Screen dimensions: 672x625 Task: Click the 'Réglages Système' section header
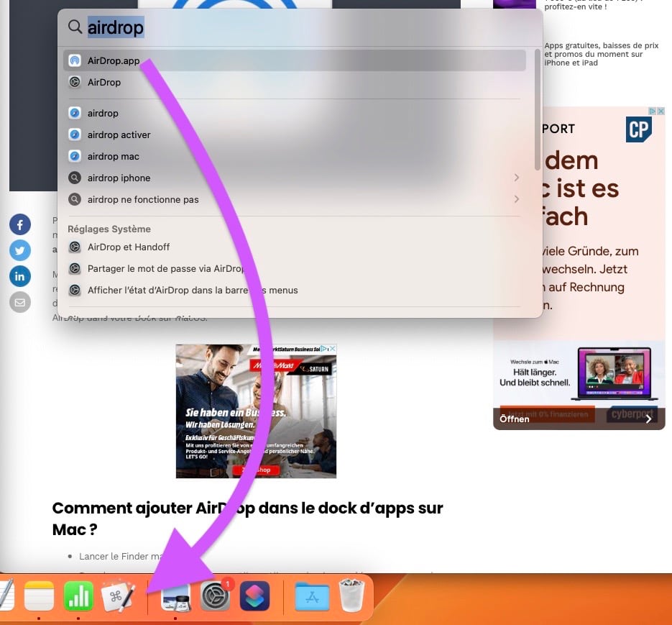(109, 229)
